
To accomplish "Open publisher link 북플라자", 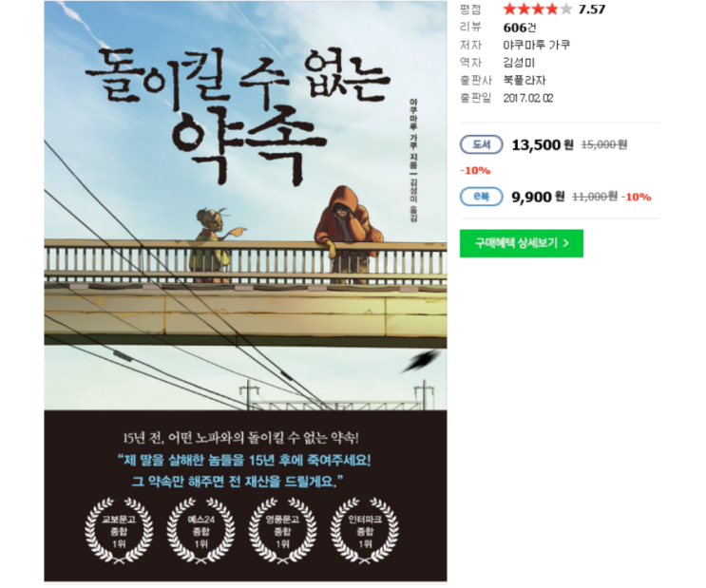I will click(x=525, y=80).
